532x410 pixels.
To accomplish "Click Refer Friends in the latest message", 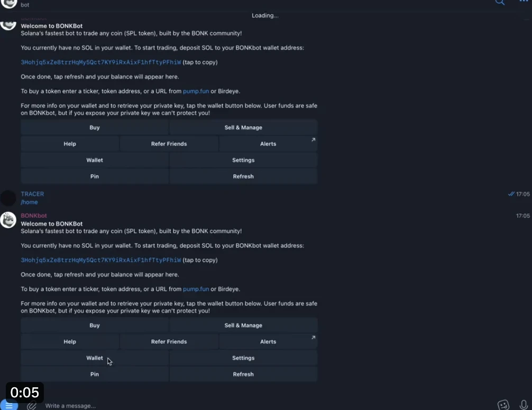I will click(x=169, y=342).
